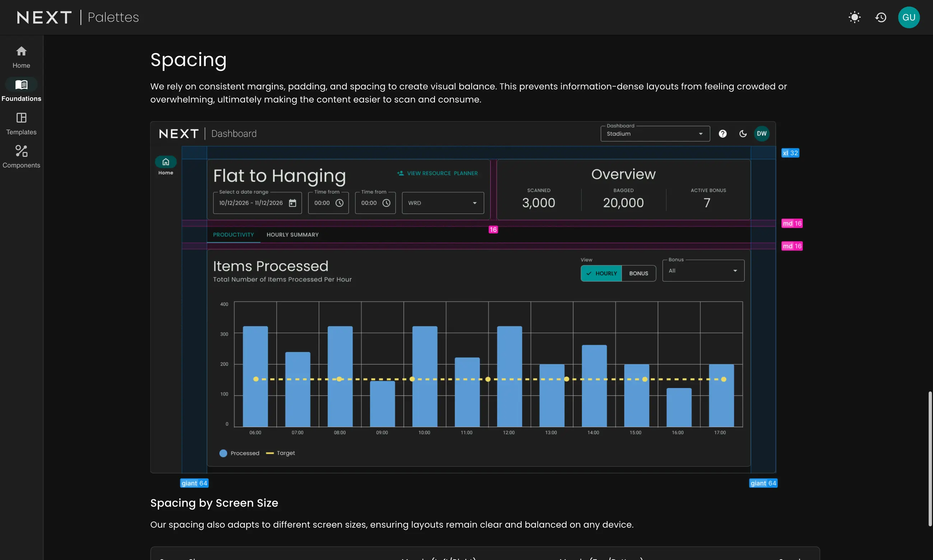
Task: Select the Hourly view toggle
Action: 601,274
